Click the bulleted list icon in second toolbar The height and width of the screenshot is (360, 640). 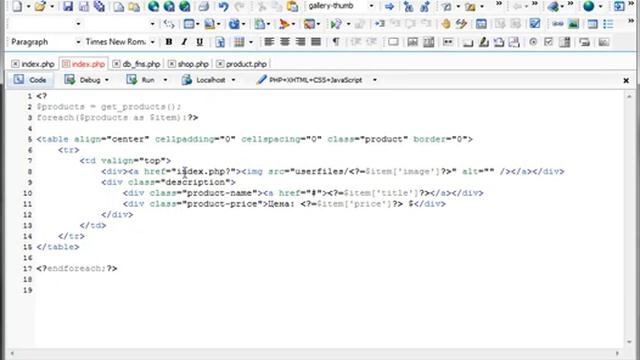point(608,24)
